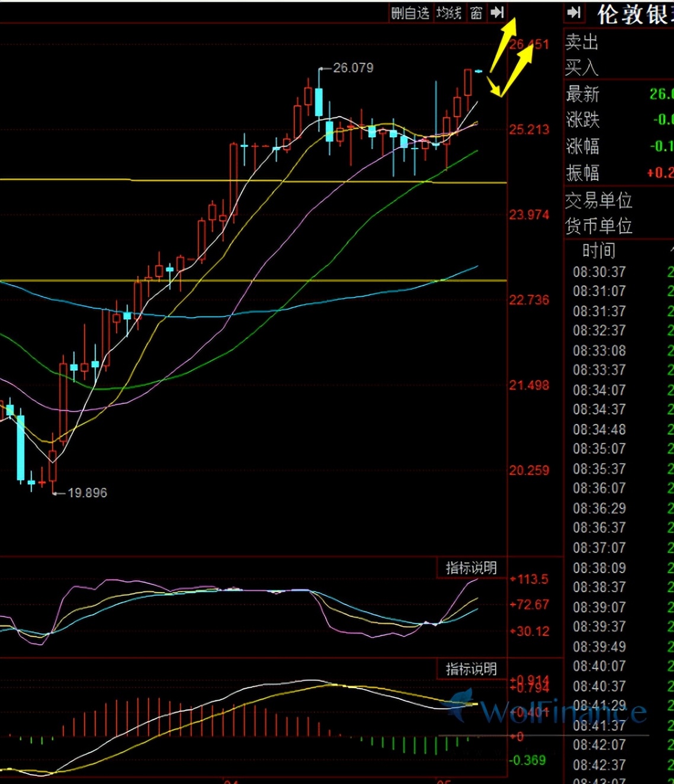The image size is (674, 784).
Task: Click the 19.896 low price marker
Action: coord(87,493)
